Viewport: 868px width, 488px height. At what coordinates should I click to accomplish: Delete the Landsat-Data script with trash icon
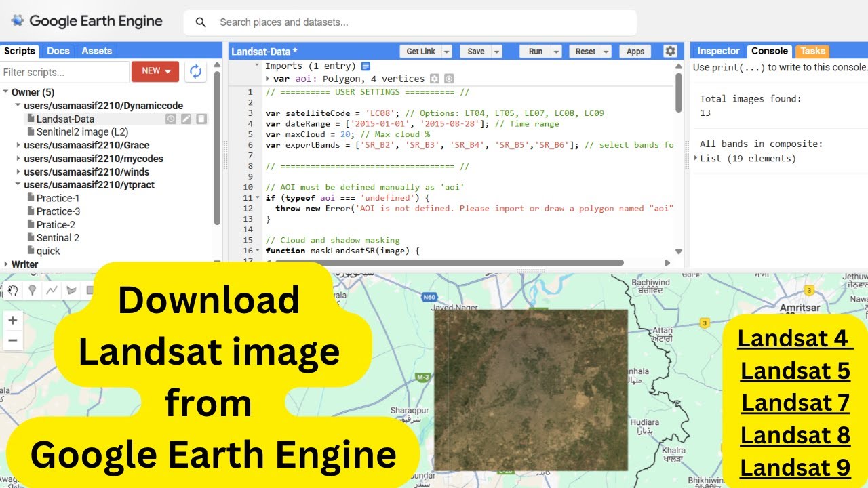tap(201, 119)
